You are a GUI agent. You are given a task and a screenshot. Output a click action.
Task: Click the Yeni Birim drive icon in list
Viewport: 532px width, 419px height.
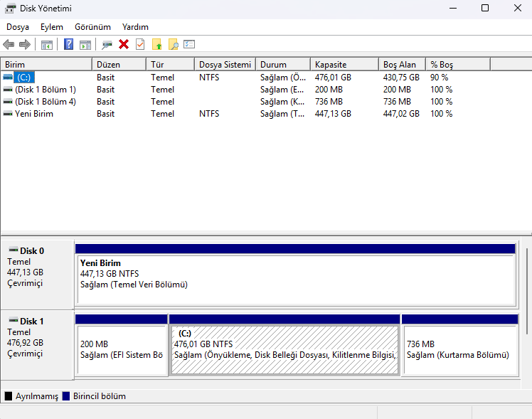7,114
